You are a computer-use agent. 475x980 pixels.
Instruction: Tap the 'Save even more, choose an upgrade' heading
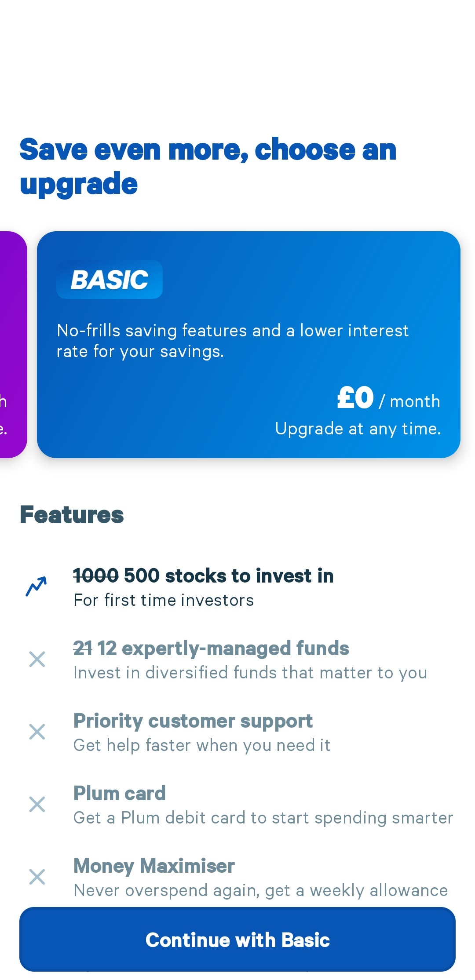208,166
